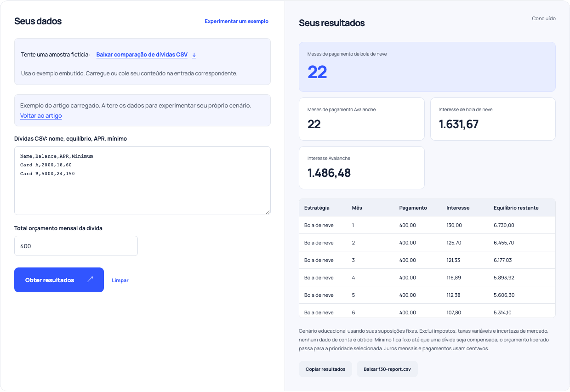Click the Copiar resultados button
Image resolution: width=570 pixels, height=392 pixels.
325,369
